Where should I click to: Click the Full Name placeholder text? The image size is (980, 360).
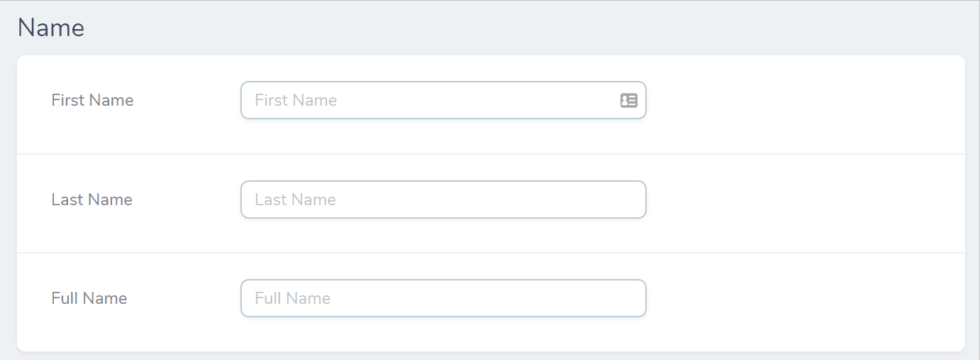click(293, 298)
